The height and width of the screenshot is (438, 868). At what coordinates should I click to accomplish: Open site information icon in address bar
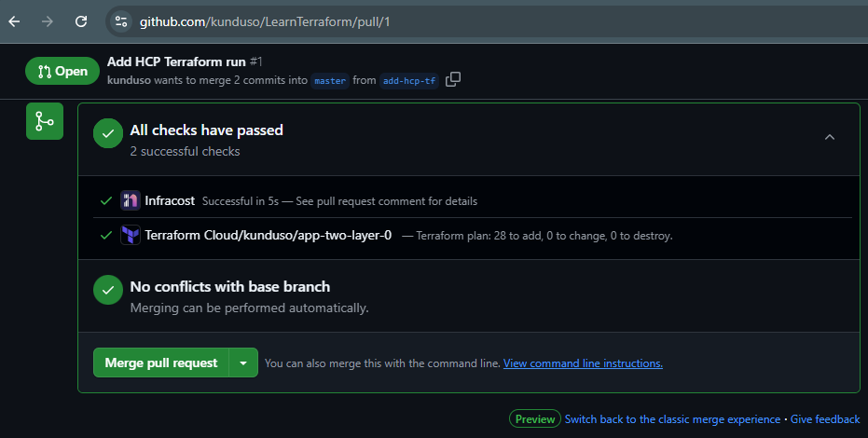(120, 21)
